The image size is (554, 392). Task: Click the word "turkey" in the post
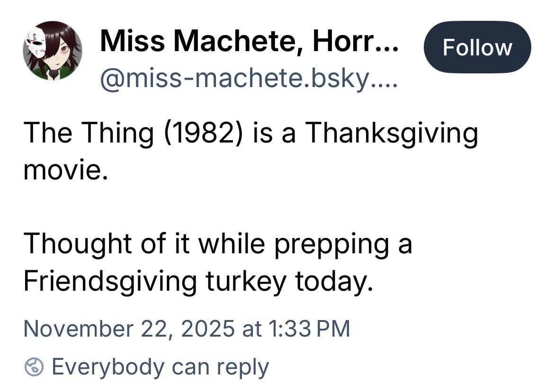click(x=246, y=280)
